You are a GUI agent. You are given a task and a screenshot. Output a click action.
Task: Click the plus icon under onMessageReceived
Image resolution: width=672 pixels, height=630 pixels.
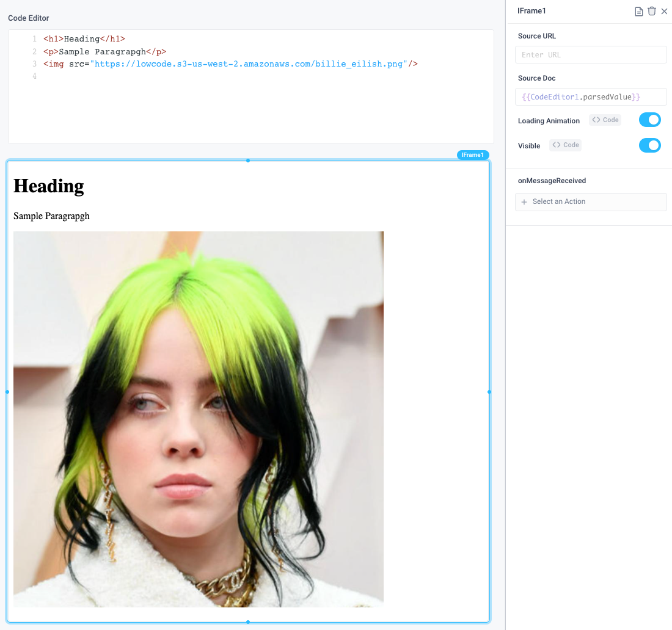coord(524,201)
